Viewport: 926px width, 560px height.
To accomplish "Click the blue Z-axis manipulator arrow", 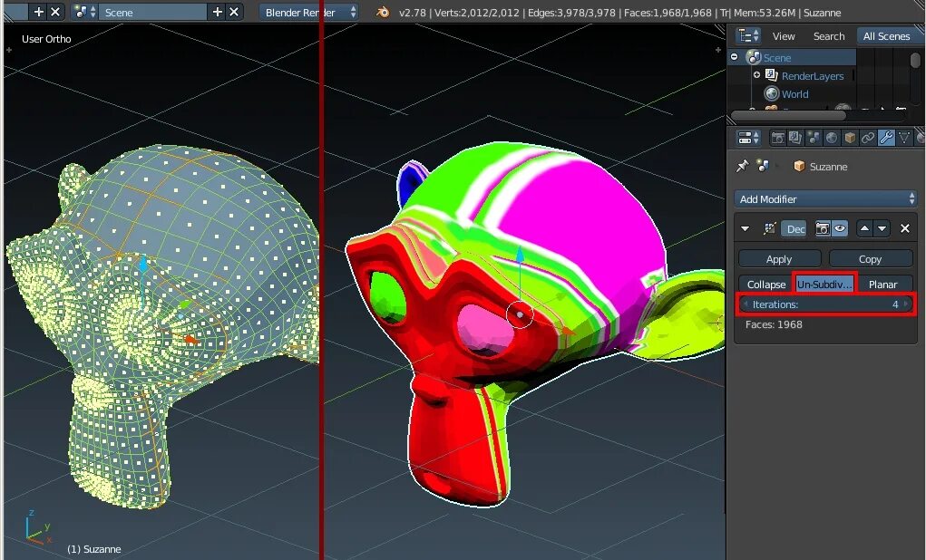I will click(x=521, y=256).
